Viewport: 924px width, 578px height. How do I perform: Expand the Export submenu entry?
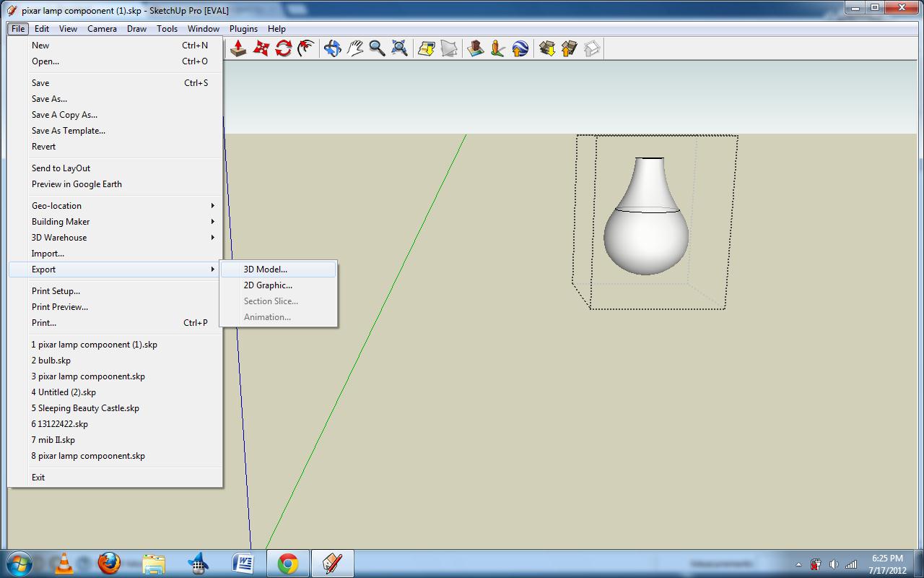[x=115, y=269]
